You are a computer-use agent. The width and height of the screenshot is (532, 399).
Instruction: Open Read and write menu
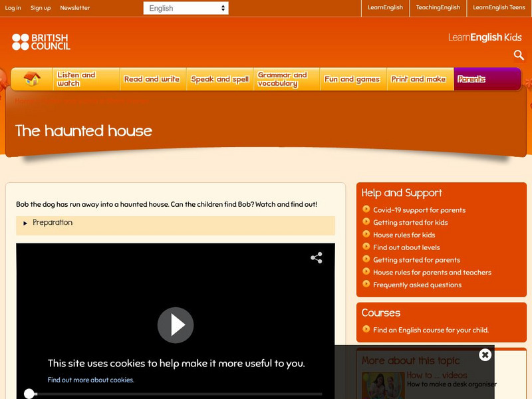coord(152,79)
